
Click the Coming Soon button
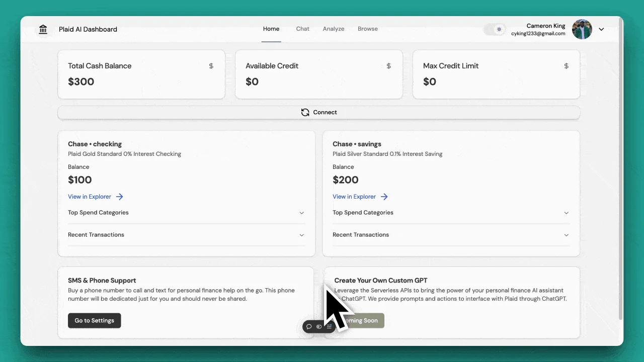[x=360, y=320]
